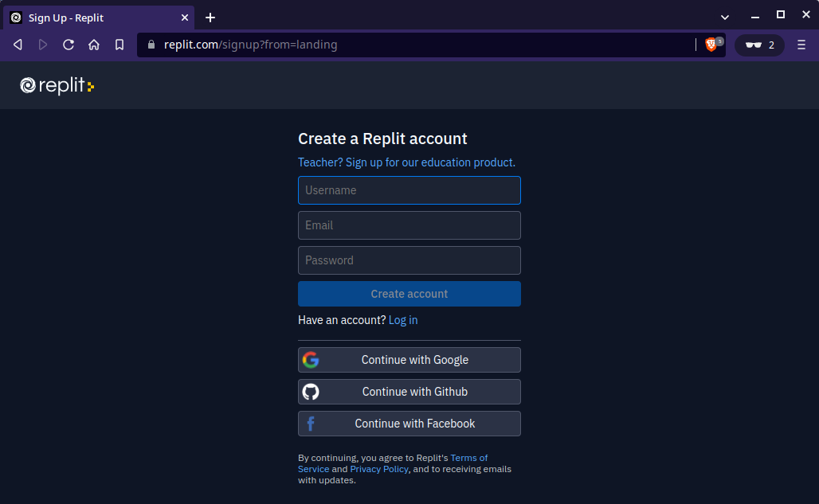This screenshot has height=504, width=819.
Task: Open the Brave hamburger menu
Action: point(801,45)
